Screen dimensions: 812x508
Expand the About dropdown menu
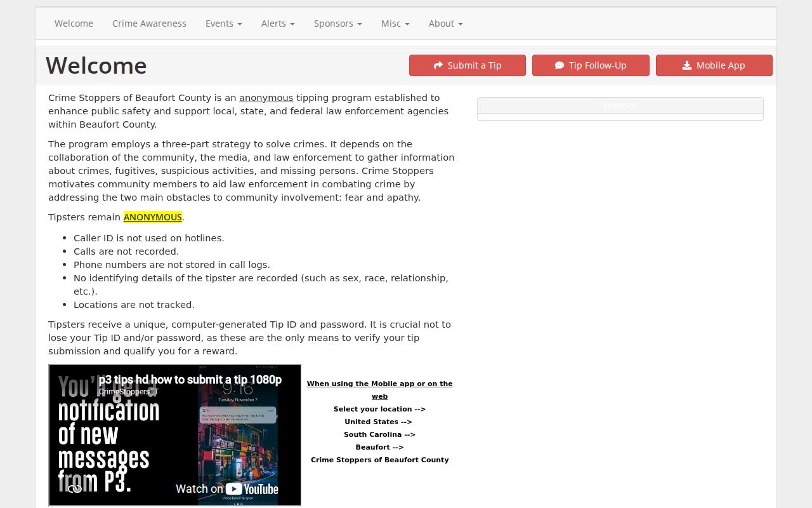[x=445, y=23]
